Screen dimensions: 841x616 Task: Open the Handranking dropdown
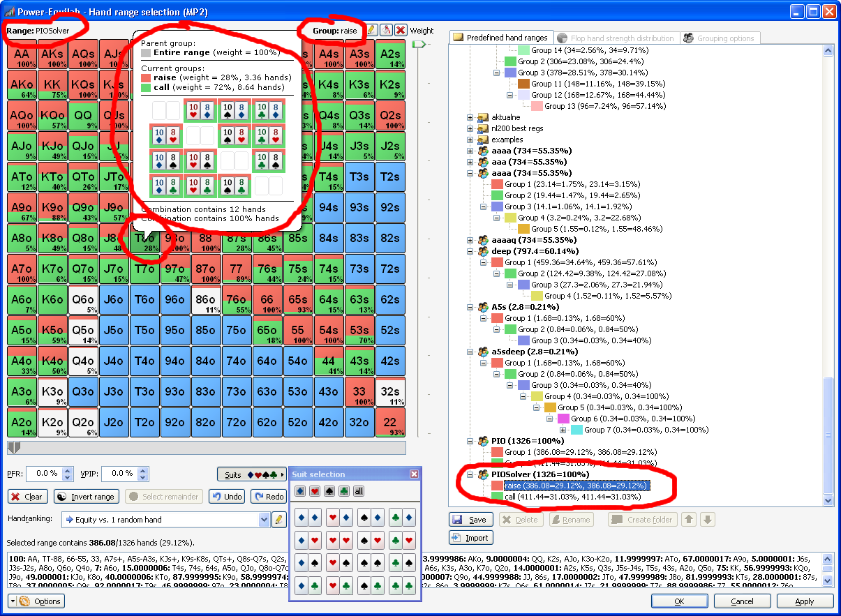264,520
